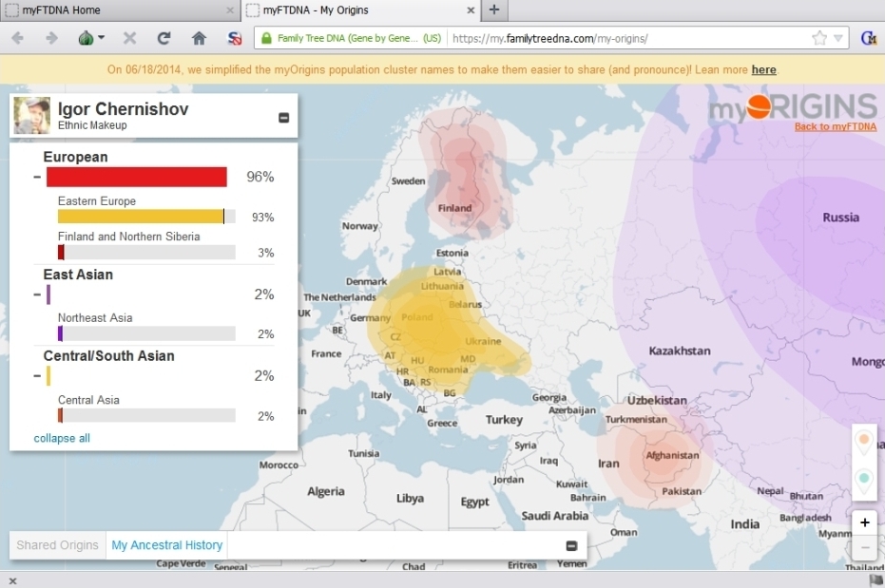Select the 'Eastern Europe' cluster label
The image size is (885, 588).
point(97,200)
